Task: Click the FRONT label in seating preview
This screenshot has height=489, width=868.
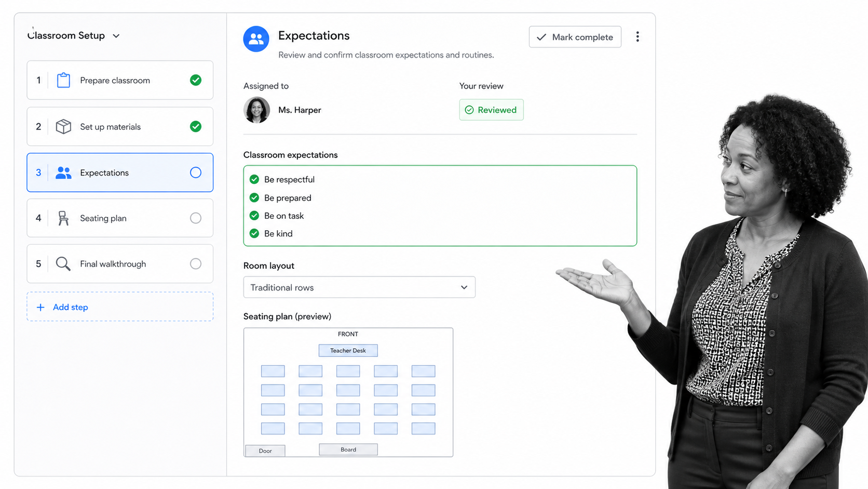Action: point(348,334)
